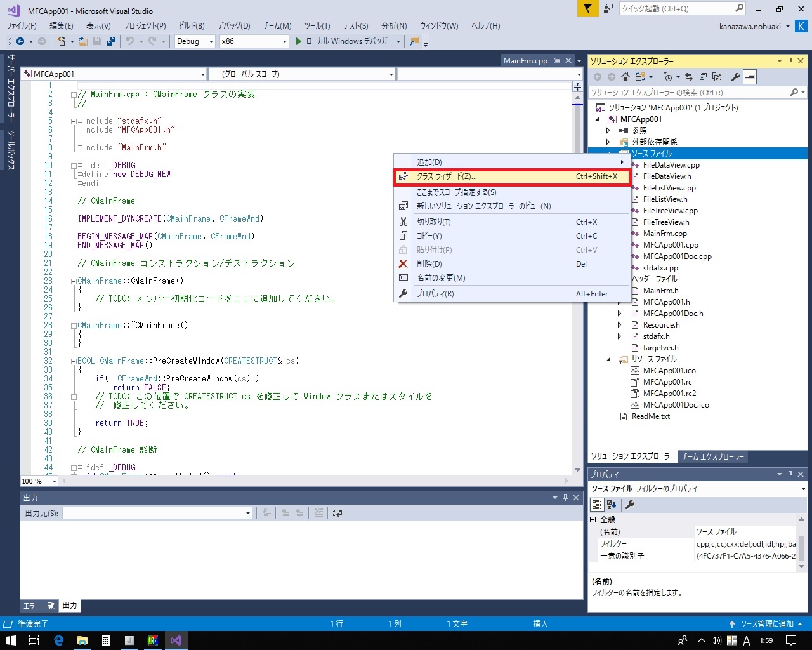Choose Scope to This in the context menu
Screen dimensions: 812x650
512,192
